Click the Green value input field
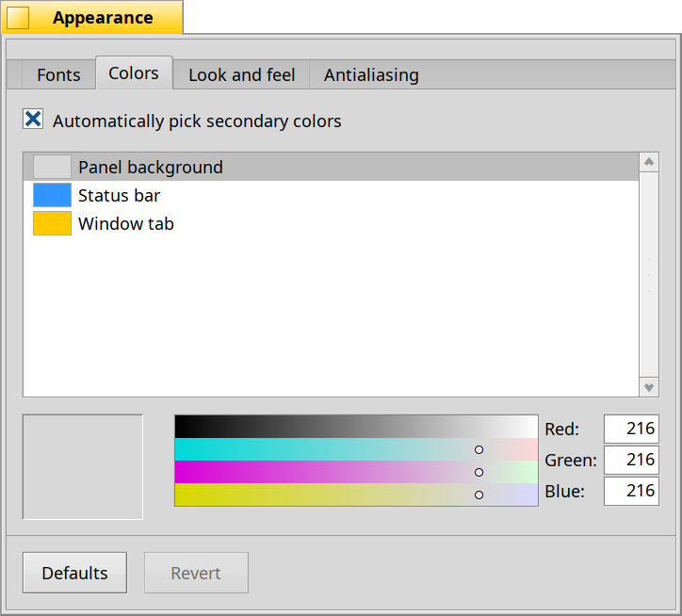Viewport: 682px width, 616px height. coord(631,460)
